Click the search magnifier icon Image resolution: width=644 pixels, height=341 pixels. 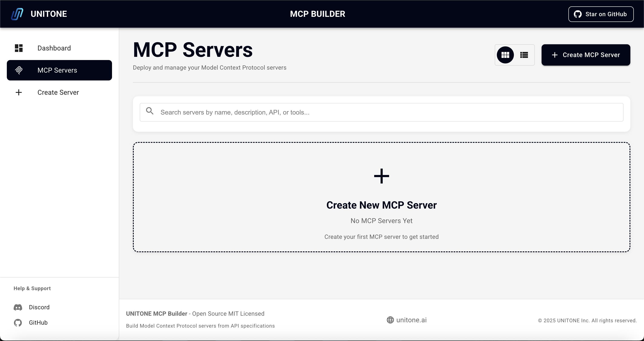pos(150,111)
